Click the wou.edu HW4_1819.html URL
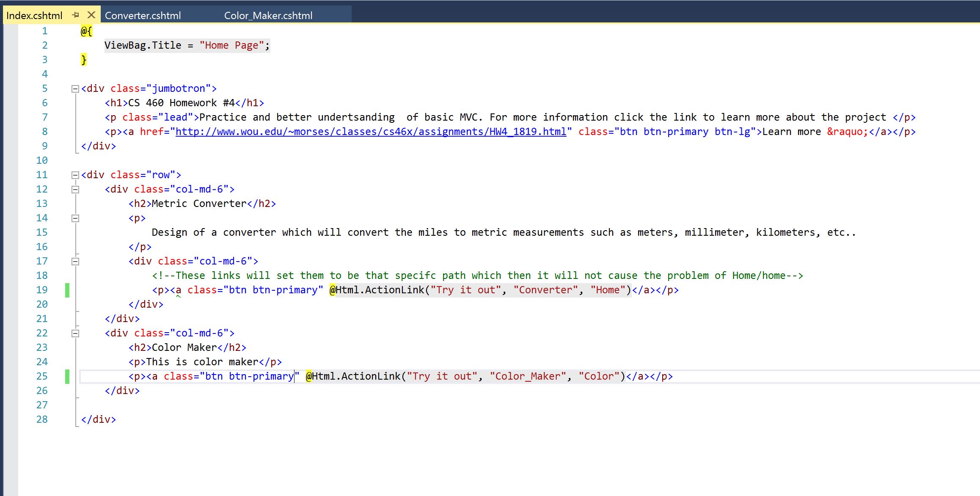The width and height of the screenshot is (980, 496). (371, 132)
